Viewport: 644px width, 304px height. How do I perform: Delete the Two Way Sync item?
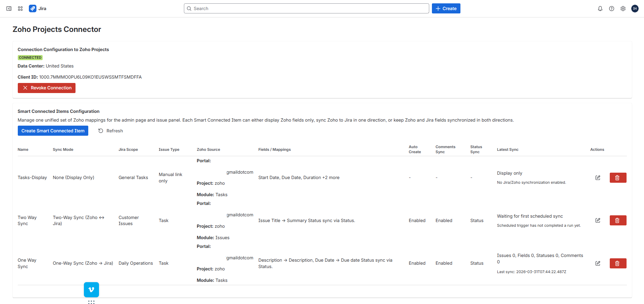[x=617, y=220]
